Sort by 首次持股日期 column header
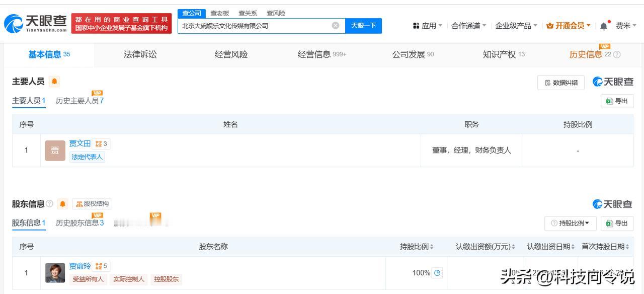The image size is (644, 294). 606,247
